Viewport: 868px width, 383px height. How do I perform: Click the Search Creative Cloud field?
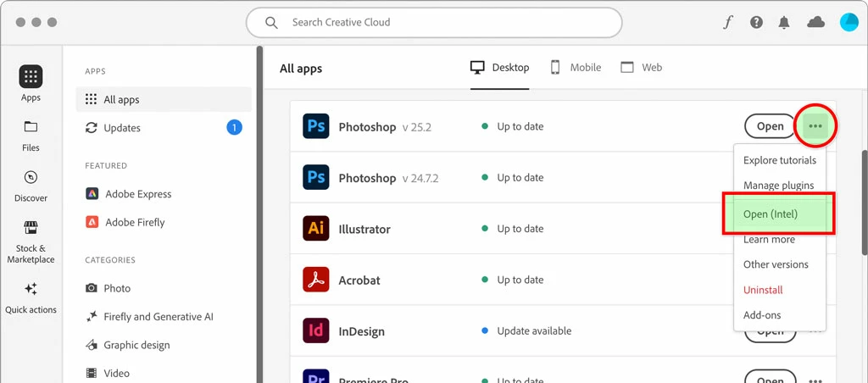[434, 23]
